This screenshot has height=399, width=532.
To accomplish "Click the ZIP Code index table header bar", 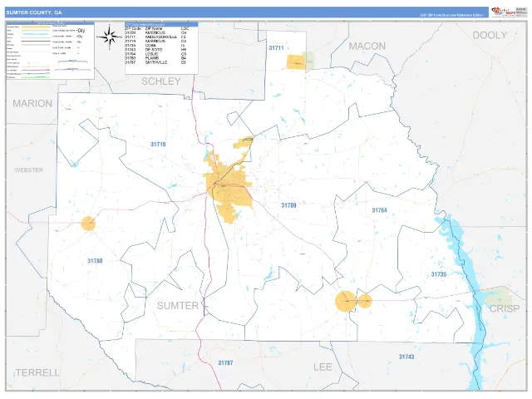I will (161, 24).
